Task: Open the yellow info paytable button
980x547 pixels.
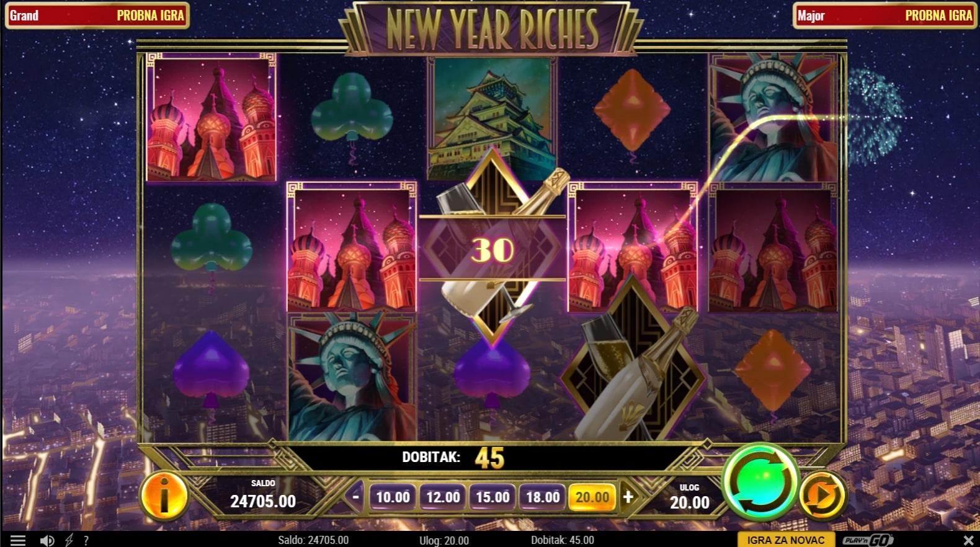Action: (x=164, y=496)
